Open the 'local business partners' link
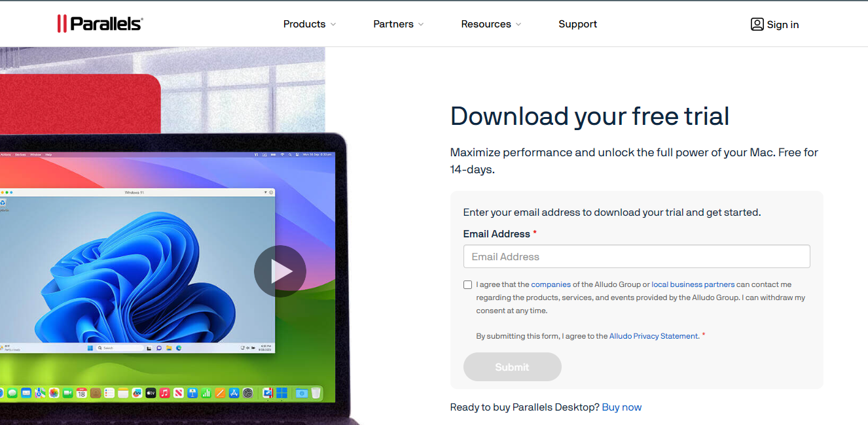The image size is (868, 425). click(693, 284)
